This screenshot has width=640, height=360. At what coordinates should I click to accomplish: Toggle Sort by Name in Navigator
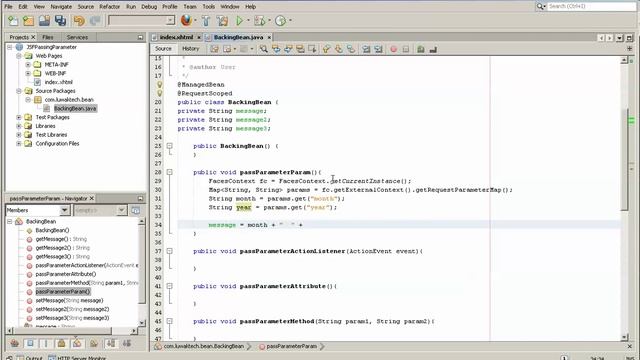tap(111, 343)
